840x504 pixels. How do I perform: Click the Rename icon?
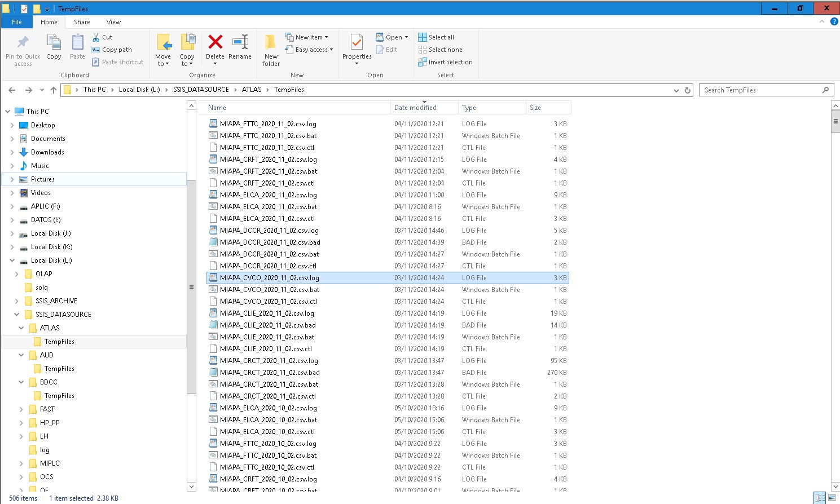click(240, 42)
